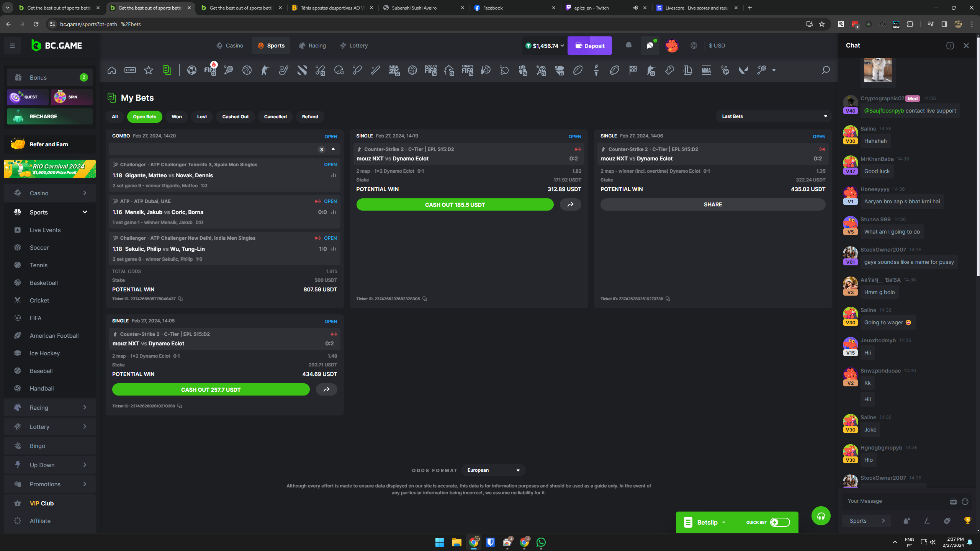Screen dimensions: 980x551
Task: Open Live Events in sidebar
Action: (x=45, y=230)
